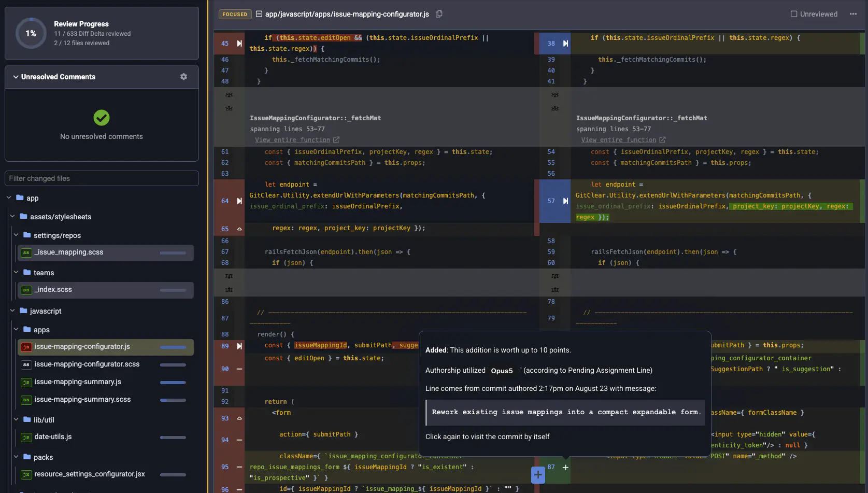Toggle the FOCUSED badge on the file header
868x493 pixels.
(235, 15)
